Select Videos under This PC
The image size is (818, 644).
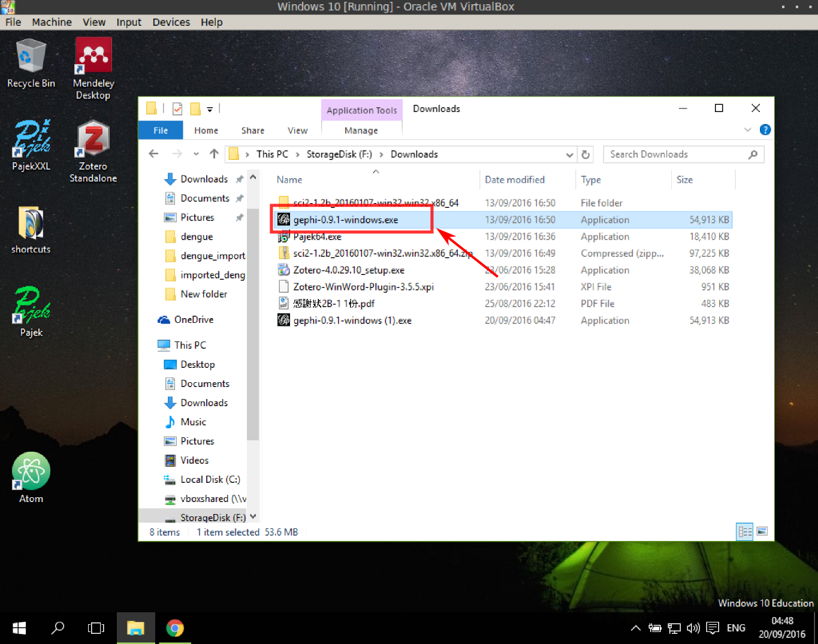point(187,460)
